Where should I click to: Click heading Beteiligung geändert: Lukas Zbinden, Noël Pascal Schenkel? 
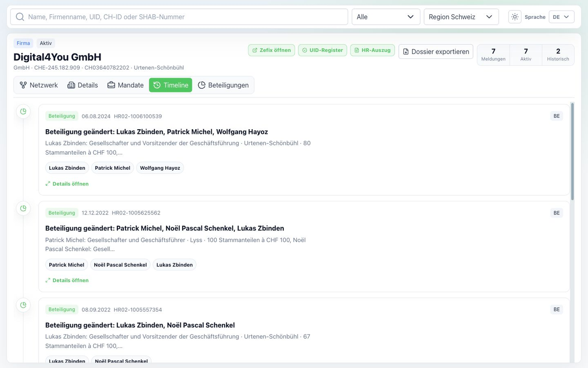point(140,325)
